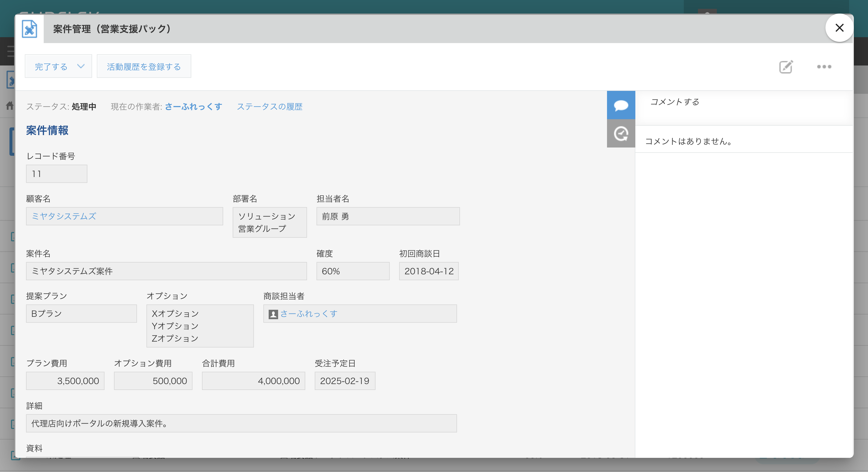The height and width of the screenshot is (472, 868).
Task: Open the ステータスの履歴 link
Action: tap(270, 106)
